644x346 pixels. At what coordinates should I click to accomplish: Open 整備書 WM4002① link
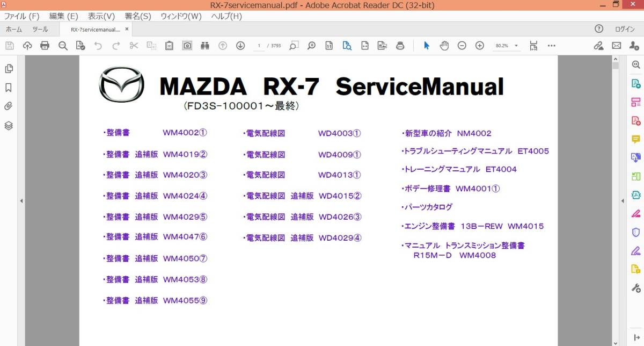point(155,133)
